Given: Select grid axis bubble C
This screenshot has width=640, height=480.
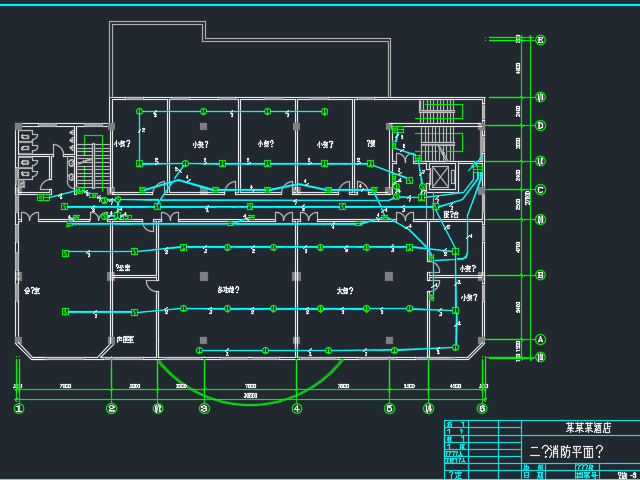Looking at the screenshot, I should tap(540, 190).
